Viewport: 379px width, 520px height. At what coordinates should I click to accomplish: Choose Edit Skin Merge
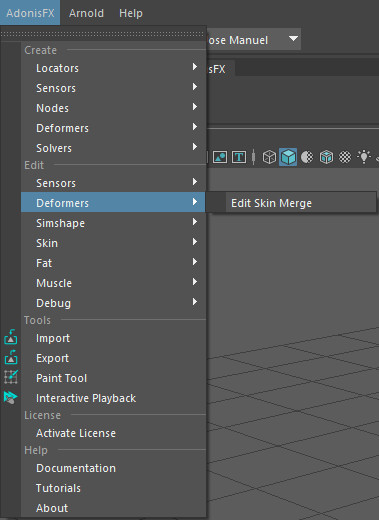(292, 203)
